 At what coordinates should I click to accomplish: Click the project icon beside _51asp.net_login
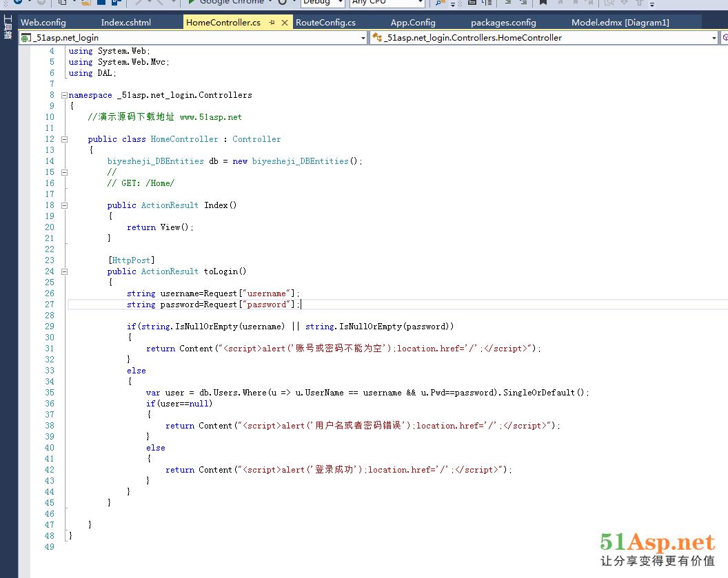click(x=26, y=38)
